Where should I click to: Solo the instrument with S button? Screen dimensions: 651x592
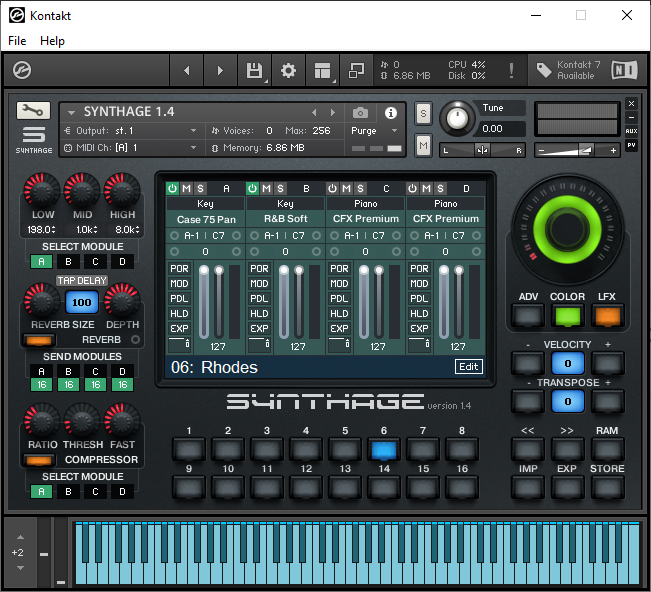click(423, 113)
